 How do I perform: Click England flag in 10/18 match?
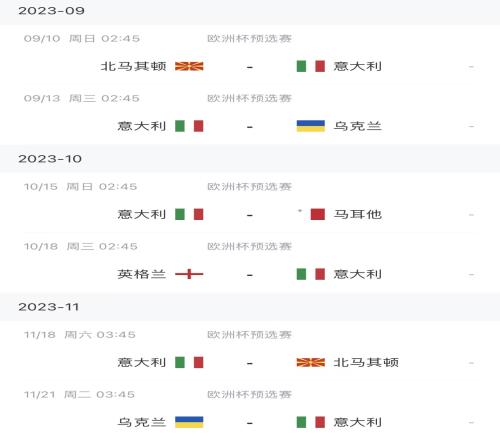189,274
